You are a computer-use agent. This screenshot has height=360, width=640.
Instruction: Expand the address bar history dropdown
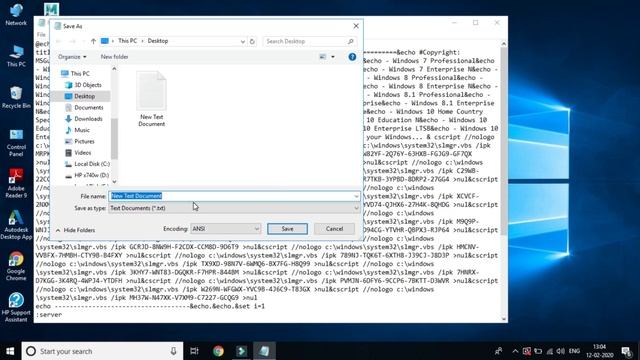[242, 41]
